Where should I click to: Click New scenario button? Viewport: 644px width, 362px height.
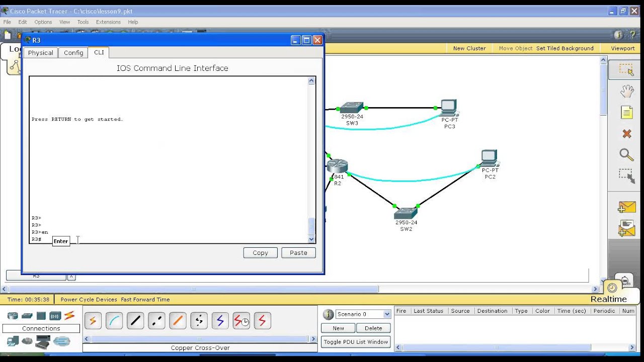point(338,328)
